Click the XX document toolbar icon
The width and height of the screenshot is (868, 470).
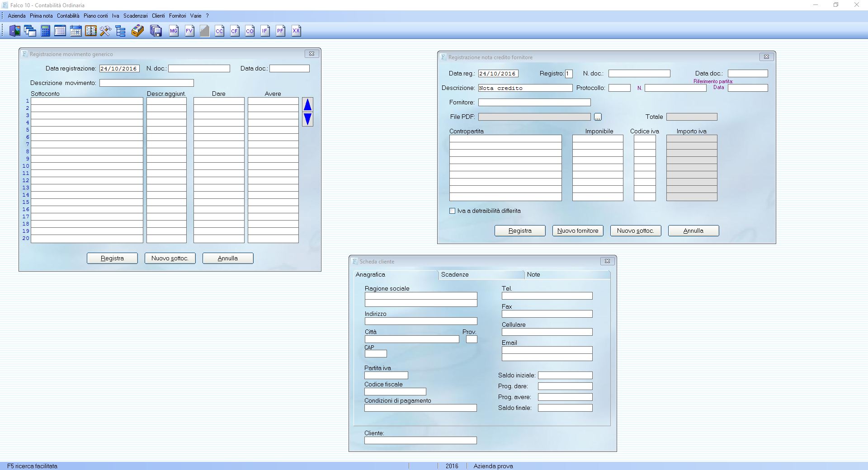click(296, 31)
